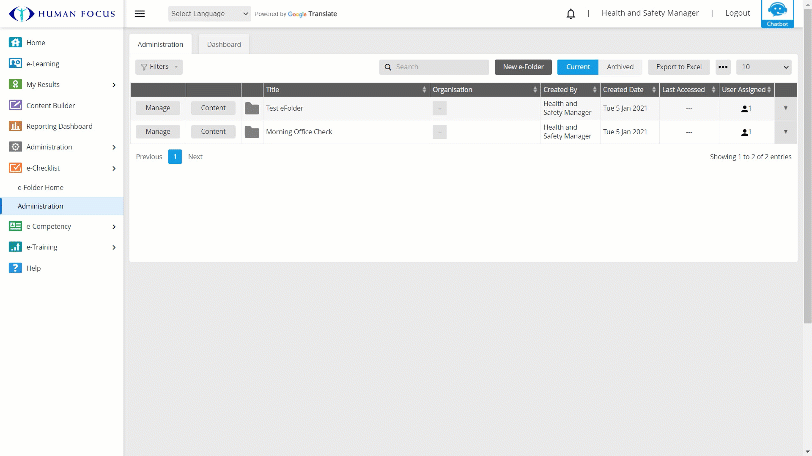Screen dimensions: 812x456
Task: Click the Search input field
Action: 435,67
